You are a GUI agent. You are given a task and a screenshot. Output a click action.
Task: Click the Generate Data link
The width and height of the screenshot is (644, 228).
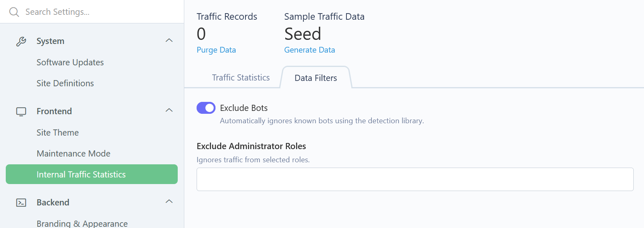tap(309, 50)
